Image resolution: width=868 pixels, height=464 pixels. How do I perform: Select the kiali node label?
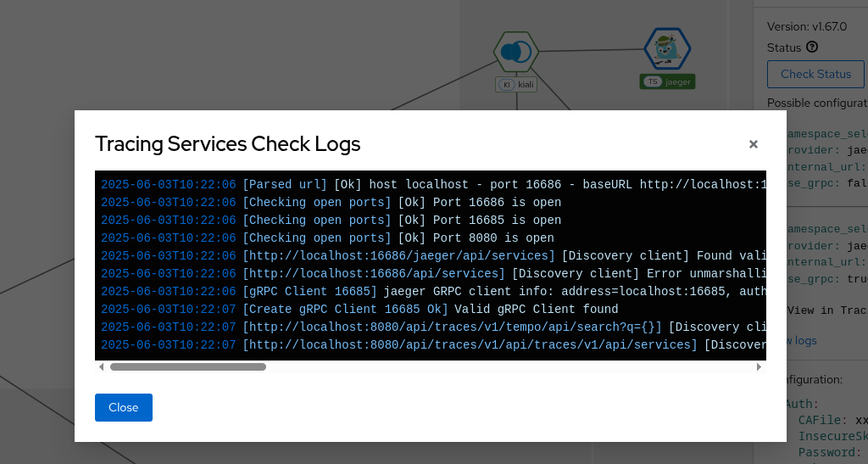(x=516, y=85)
